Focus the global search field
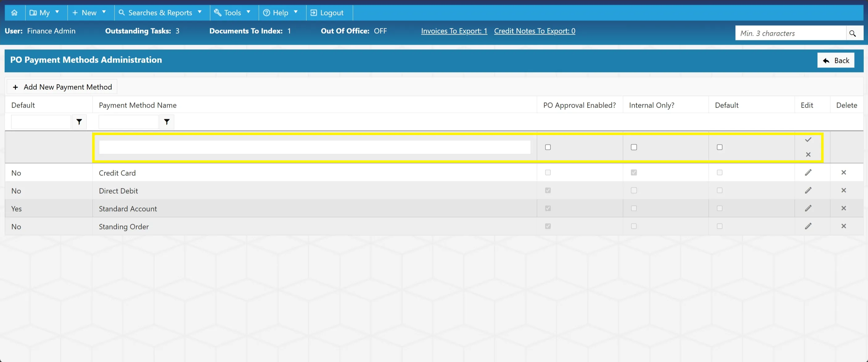The height and width of the screenshot is (362, 868). [791, 33]
